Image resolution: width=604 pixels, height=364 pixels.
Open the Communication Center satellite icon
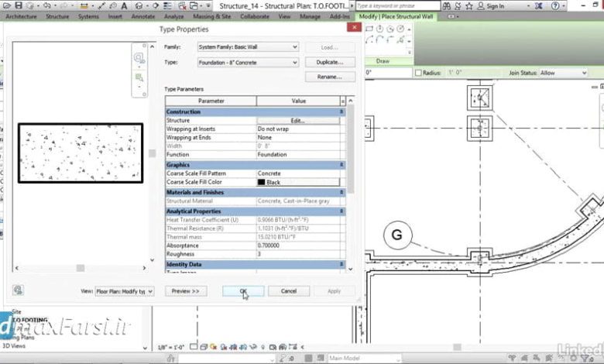tap(458, 5)
